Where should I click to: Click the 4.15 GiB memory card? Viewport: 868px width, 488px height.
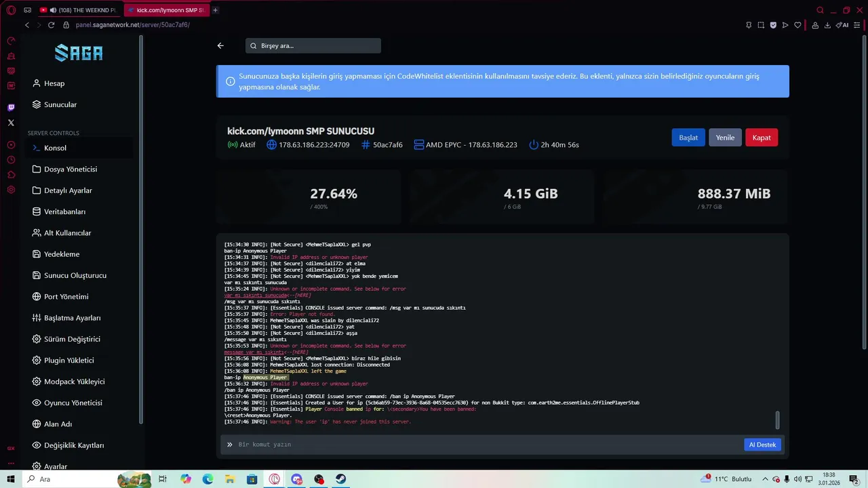pyautogui.click(x=502, y=197)
